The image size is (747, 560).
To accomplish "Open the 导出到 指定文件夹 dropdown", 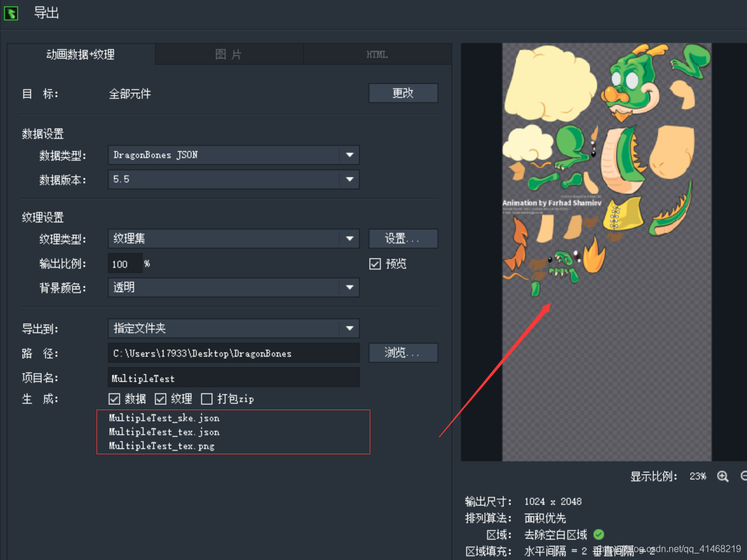I will pyautogui.click(x=234, y=328).
